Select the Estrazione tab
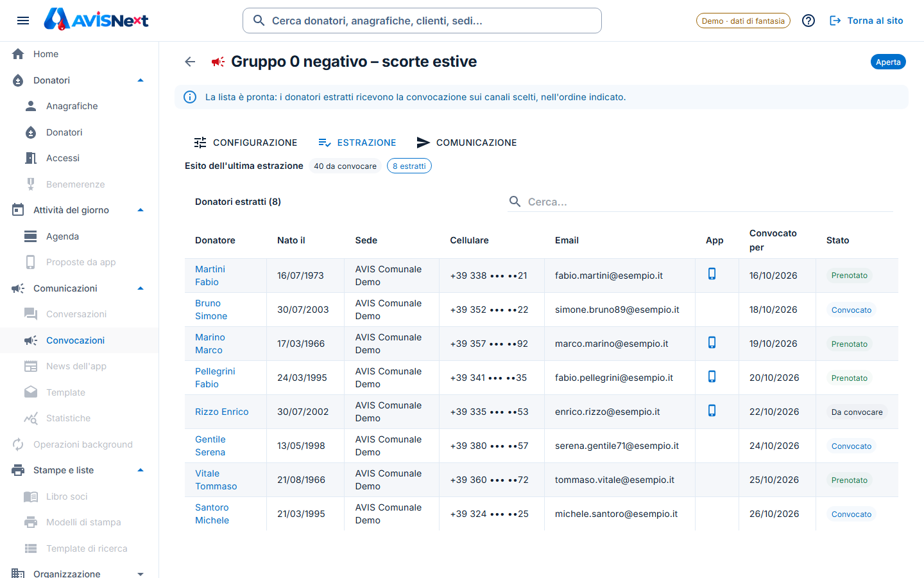The image size is (924, 578). click(x=357, y=143)
